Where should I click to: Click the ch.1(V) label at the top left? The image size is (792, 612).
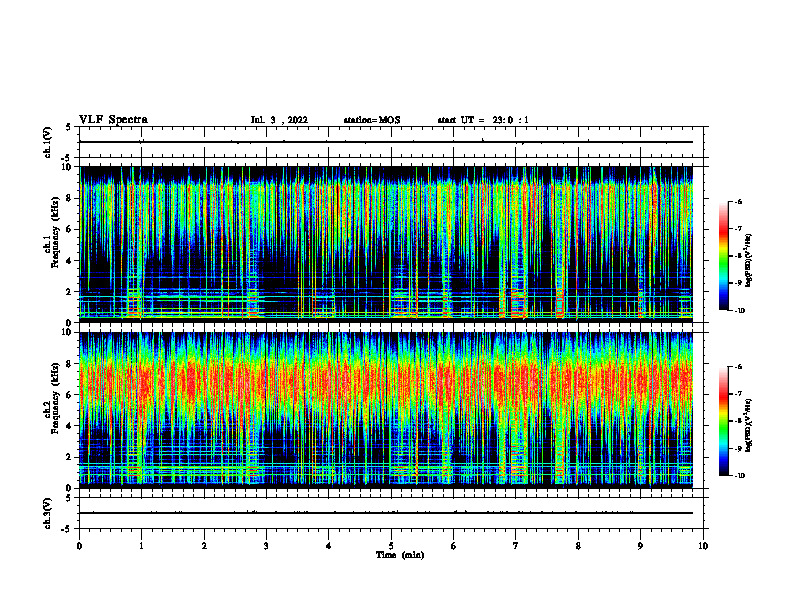point(48,142)
